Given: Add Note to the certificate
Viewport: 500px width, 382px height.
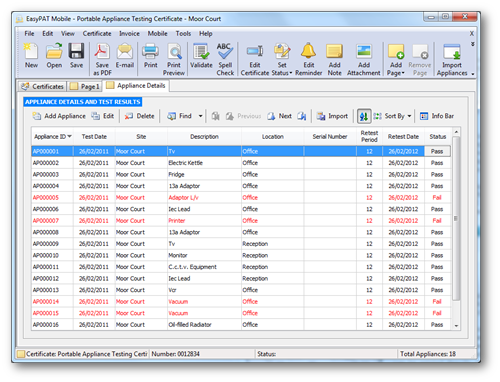Looking at the screenshot, I should (334, 59).
